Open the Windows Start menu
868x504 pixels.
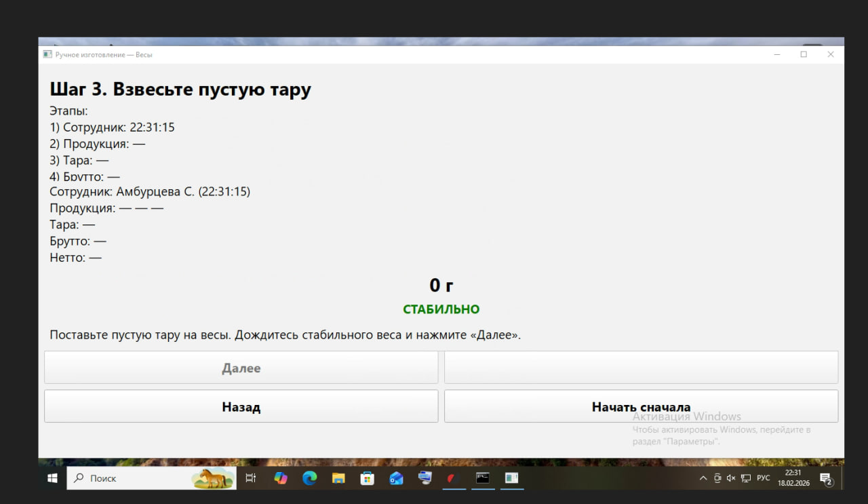click(x=52, y=478)
